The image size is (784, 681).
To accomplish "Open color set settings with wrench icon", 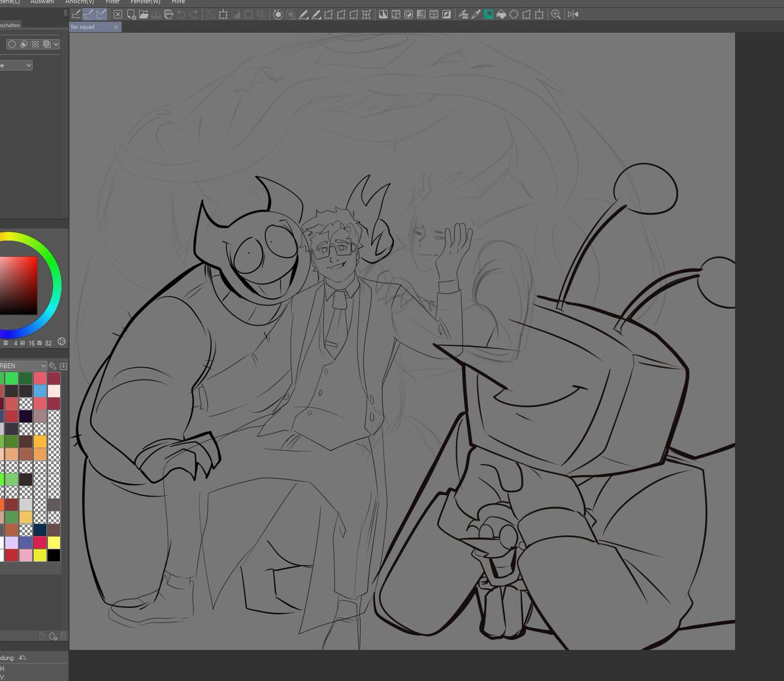I will [52, 365].
